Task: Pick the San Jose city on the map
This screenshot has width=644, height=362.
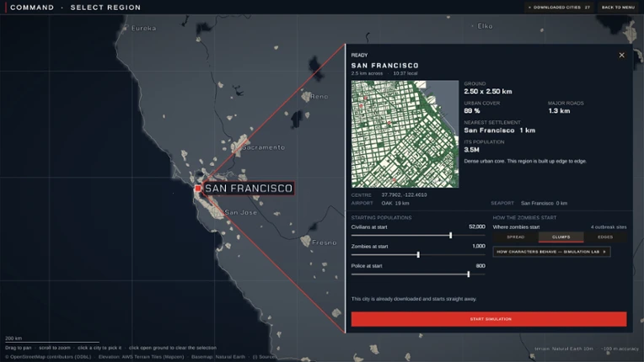Action: pos(241,212)
